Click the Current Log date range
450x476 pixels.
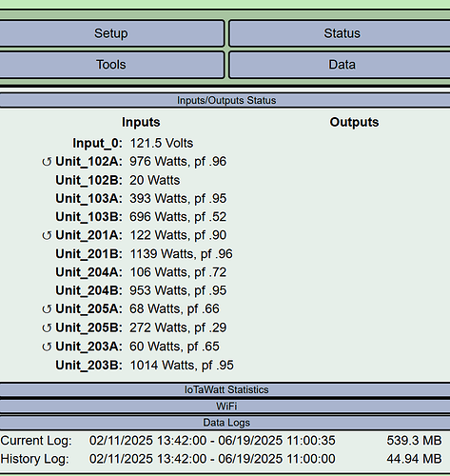[x=212, y=441]
